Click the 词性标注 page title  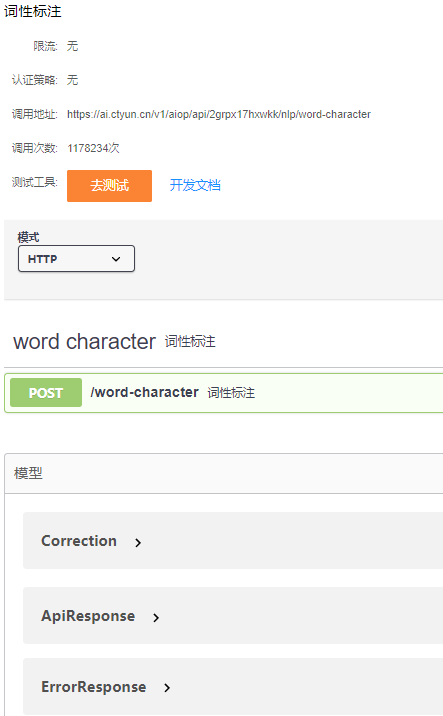(x=32, y=11)
